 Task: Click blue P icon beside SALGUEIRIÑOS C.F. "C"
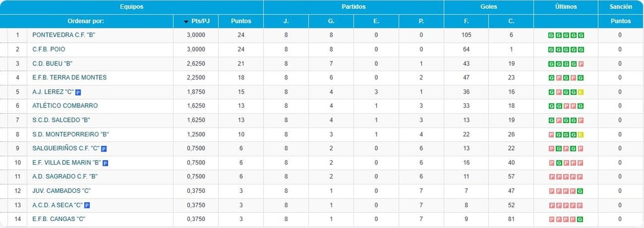pyautogui.click(x=104, y=149)
